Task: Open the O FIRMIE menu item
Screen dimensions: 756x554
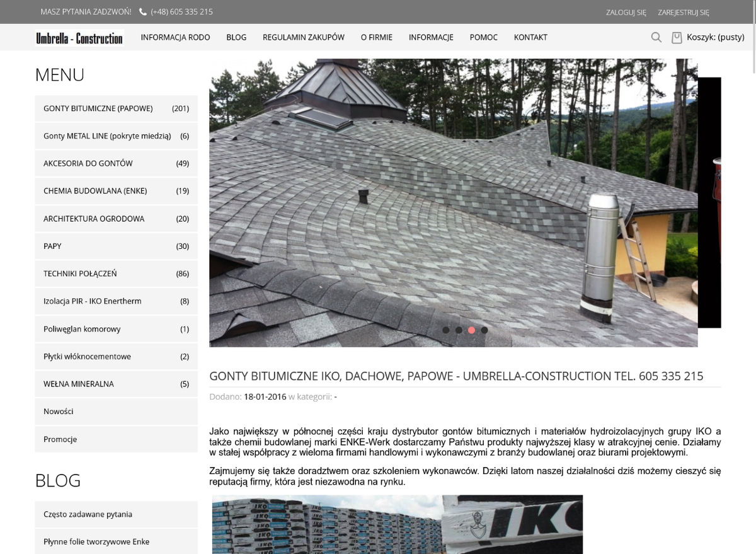Action: (x=377, y=37)
